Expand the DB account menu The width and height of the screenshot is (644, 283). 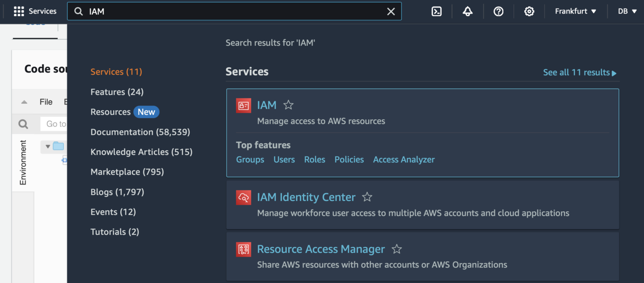pyautogui.click(x=626, y=11)
